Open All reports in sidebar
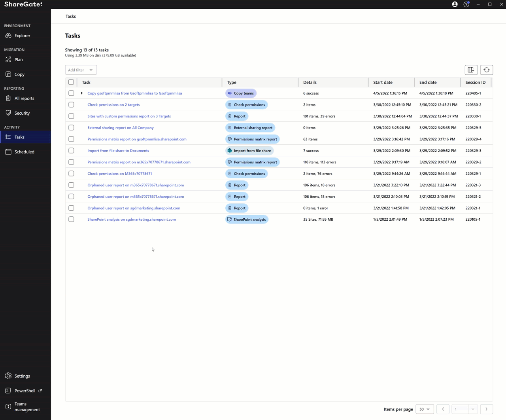 [25, 98]
